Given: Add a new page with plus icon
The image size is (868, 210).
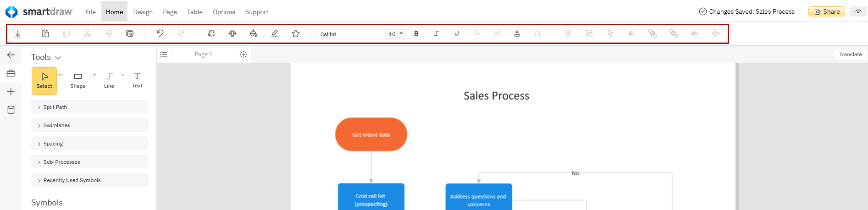Looking at the screenshot, I should click(x=243, y=54).
